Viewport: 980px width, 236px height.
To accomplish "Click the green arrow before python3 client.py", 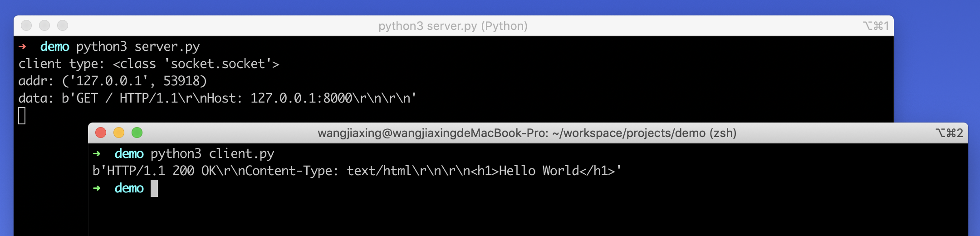I will coord(97,153).
